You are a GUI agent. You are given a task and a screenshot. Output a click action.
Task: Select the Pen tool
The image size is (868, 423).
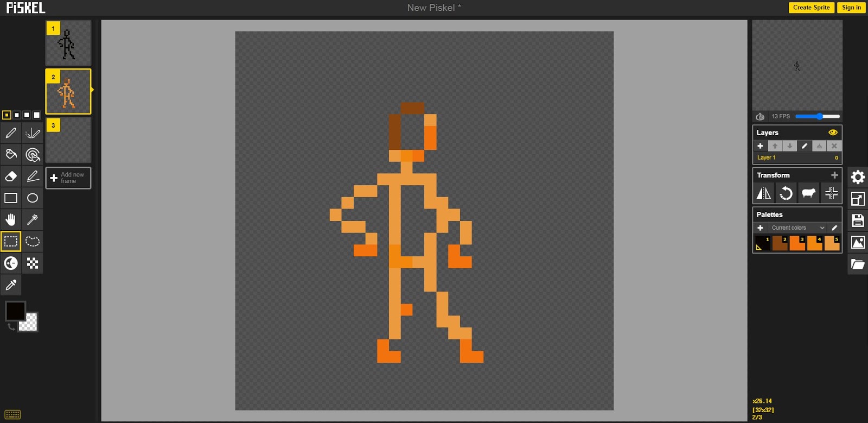(11, 133)
